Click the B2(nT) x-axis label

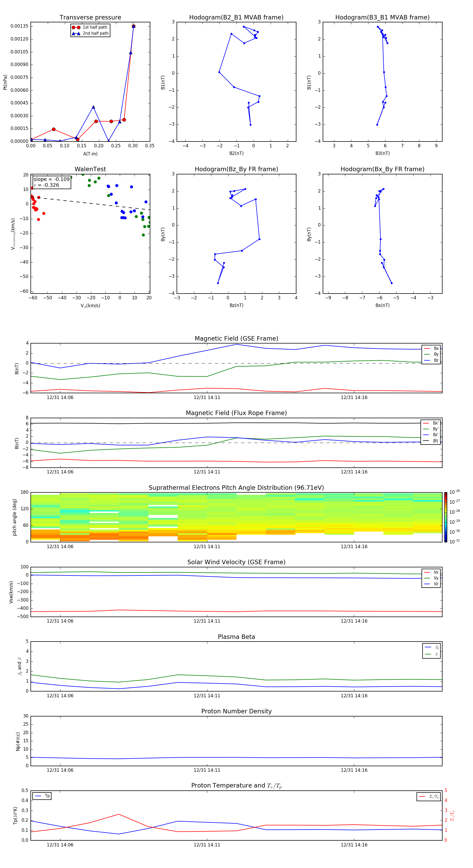pyautogui.click(x=236, y=153)
